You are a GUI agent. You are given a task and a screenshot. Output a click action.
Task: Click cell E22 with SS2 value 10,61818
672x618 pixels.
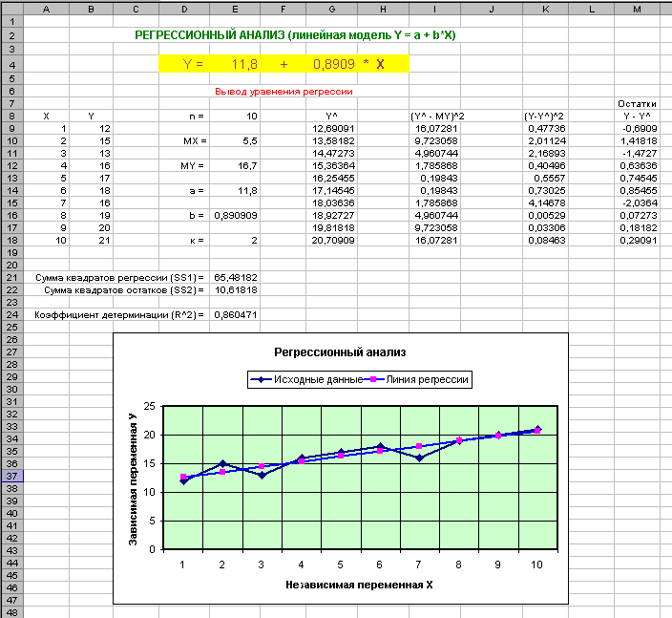pos(235,290)
